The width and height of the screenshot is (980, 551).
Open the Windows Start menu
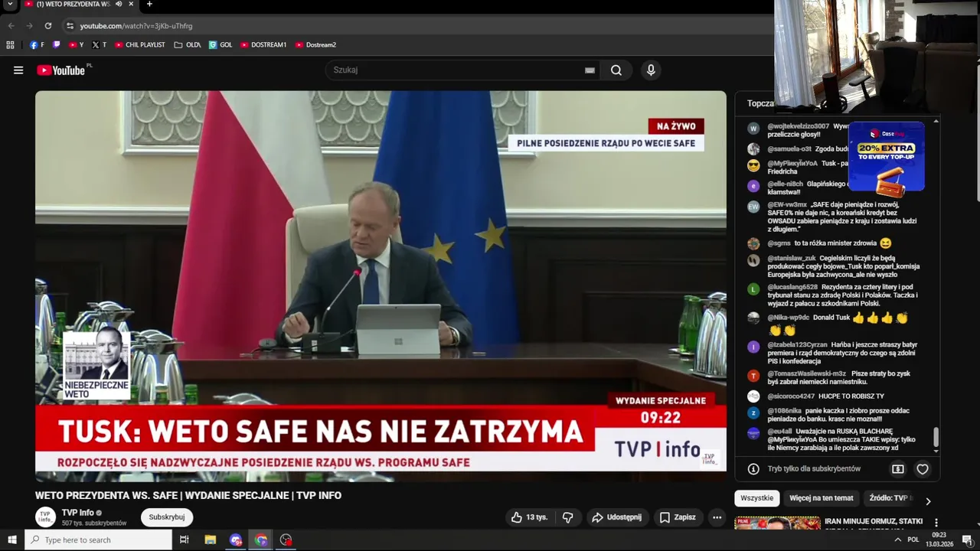(x=11, y=540)
